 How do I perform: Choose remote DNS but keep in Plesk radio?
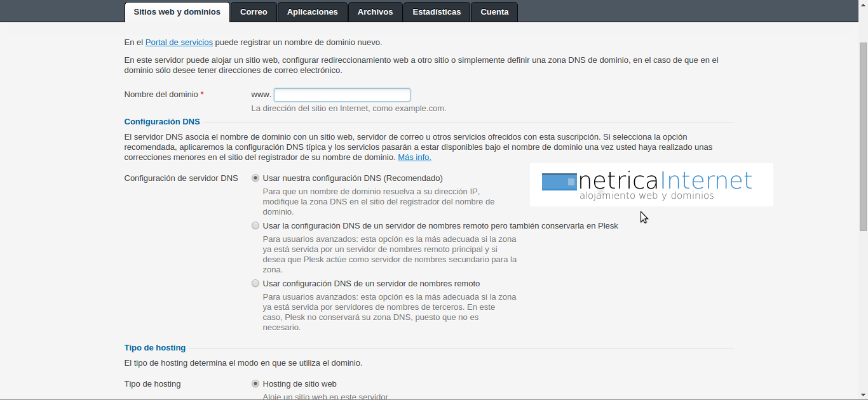click(255, 225)
